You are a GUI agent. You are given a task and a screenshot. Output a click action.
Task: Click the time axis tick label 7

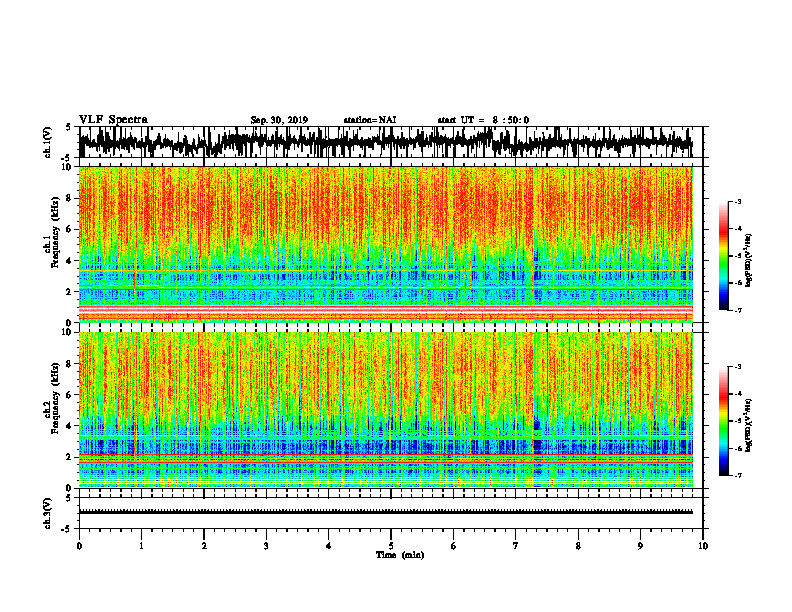click(x=516, y=546)
